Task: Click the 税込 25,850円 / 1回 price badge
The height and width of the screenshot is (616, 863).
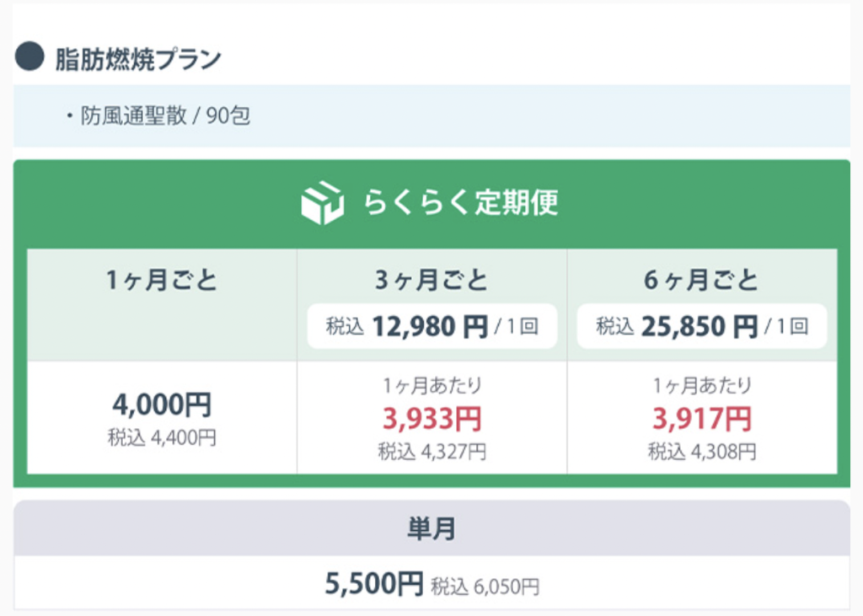Action: [x=701, y=326]
